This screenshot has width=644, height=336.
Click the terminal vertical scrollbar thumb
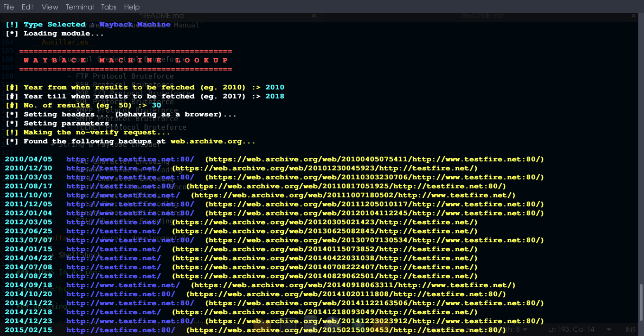(641, 303)
